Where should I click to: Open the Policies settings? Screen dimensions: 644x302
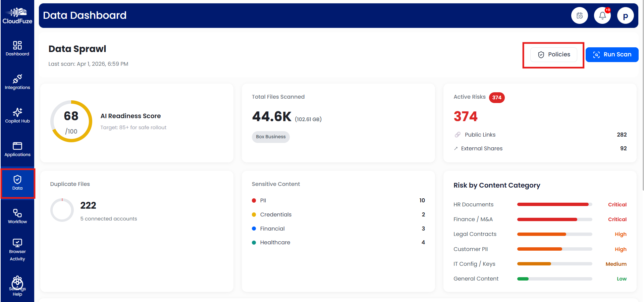coord(553,54)
